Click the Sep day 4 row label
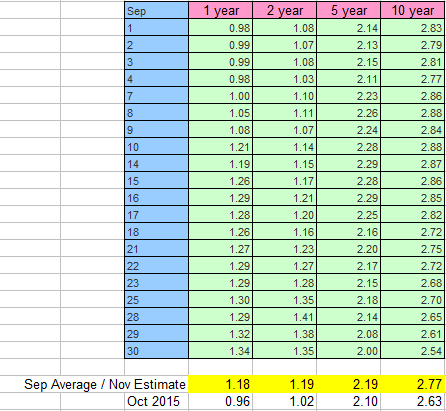 point(157,78)
